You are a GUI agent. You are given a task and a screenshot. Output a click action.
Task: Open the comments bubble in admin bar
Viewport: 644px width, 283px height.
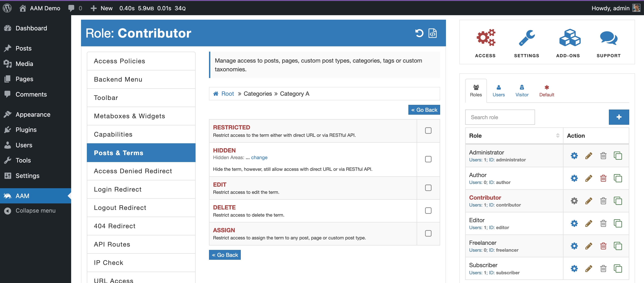tap(75, 8)
